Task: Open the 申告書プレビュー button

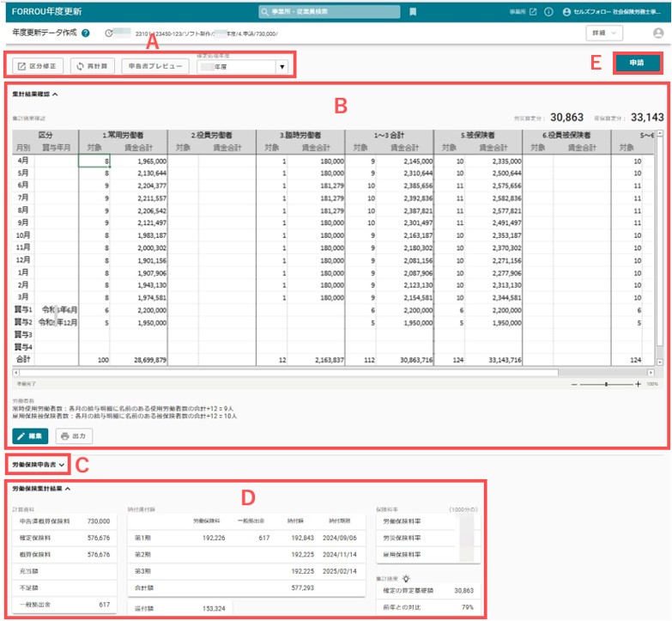Action: [155, 66]
